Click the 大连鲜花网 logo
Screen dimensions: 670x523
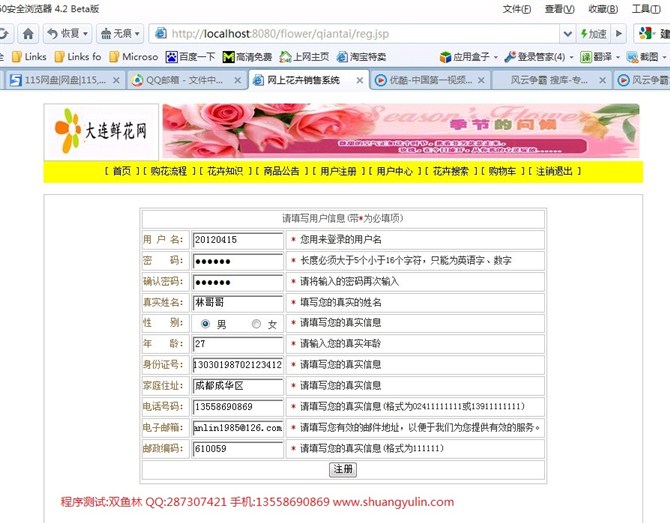(x=101, y=131)
